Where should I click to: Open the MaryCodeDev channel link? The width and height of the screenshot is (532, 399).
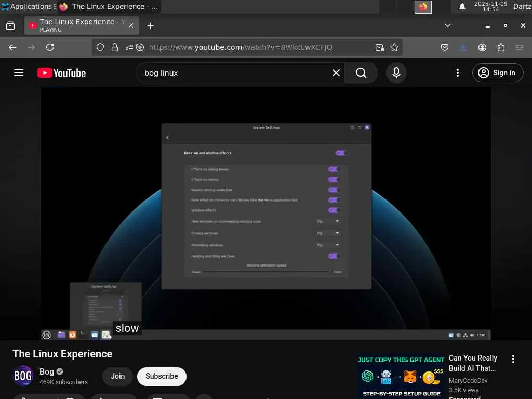[x=468, y=381]
